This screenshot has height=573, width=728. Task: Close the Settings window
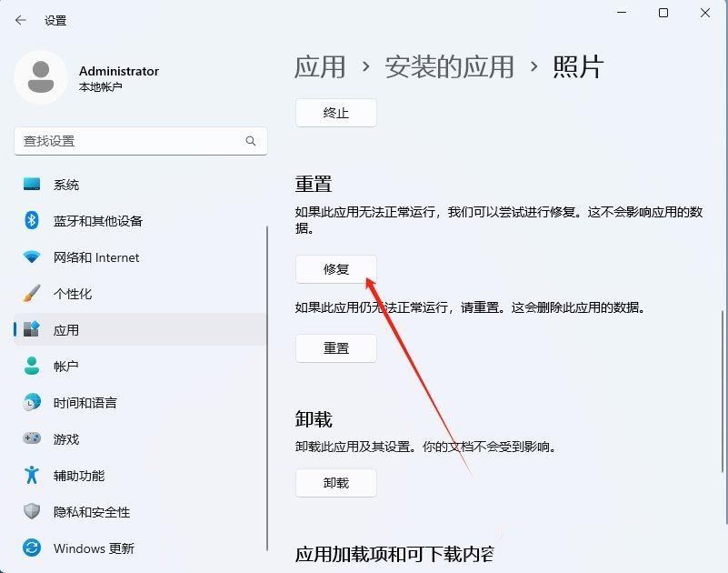pyautogui.click(x=704, y=13)
